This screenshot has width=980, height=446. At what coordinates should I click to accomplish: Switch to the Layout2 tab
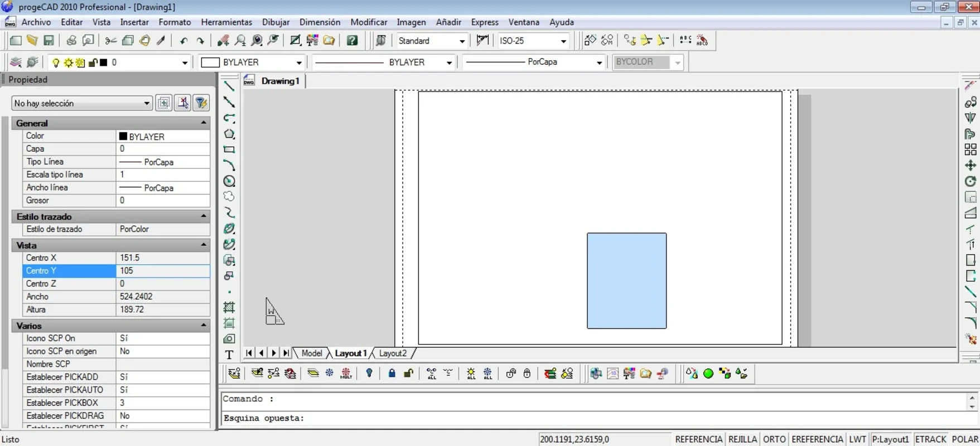(393, 353)
